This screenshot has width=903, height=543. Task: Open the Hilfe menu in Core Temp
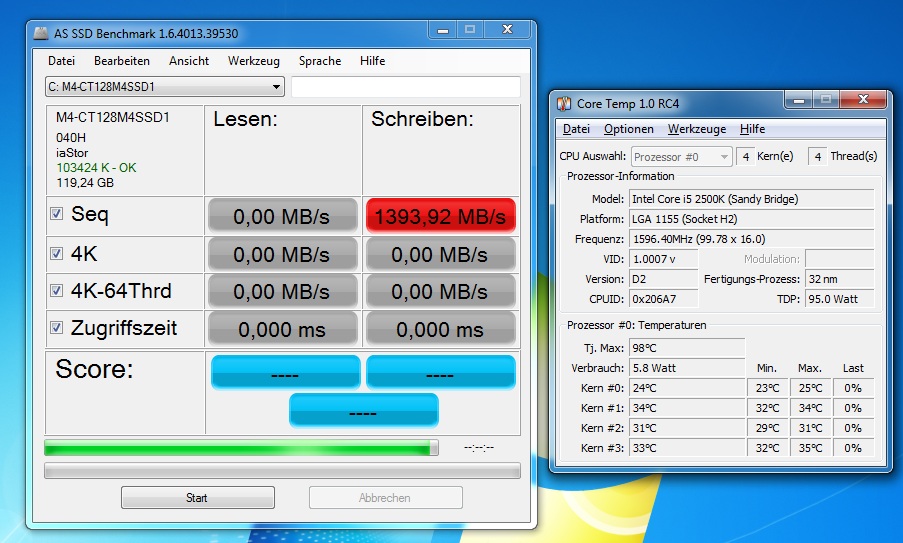click(752, 129)
